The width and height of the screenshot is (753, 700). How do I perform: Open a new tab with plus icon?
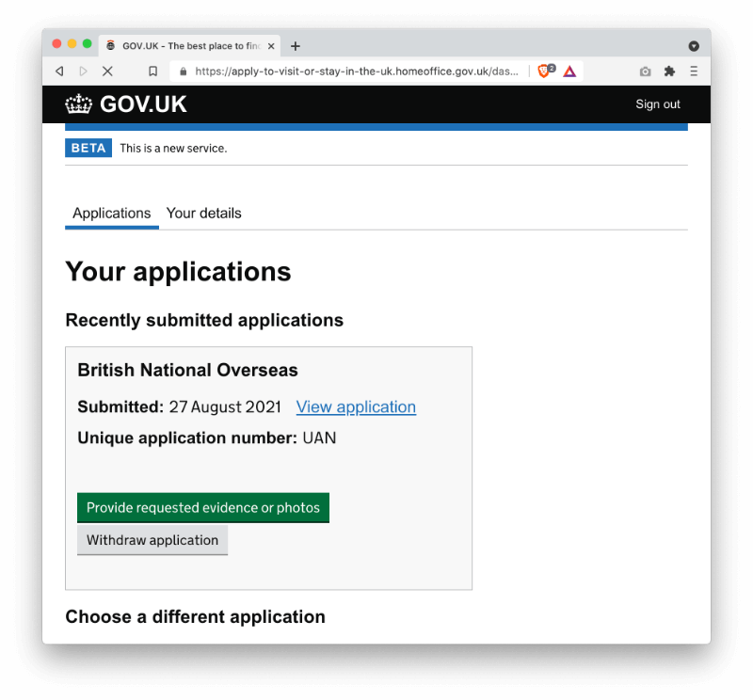pyautogui.click(x=296, y=46)
